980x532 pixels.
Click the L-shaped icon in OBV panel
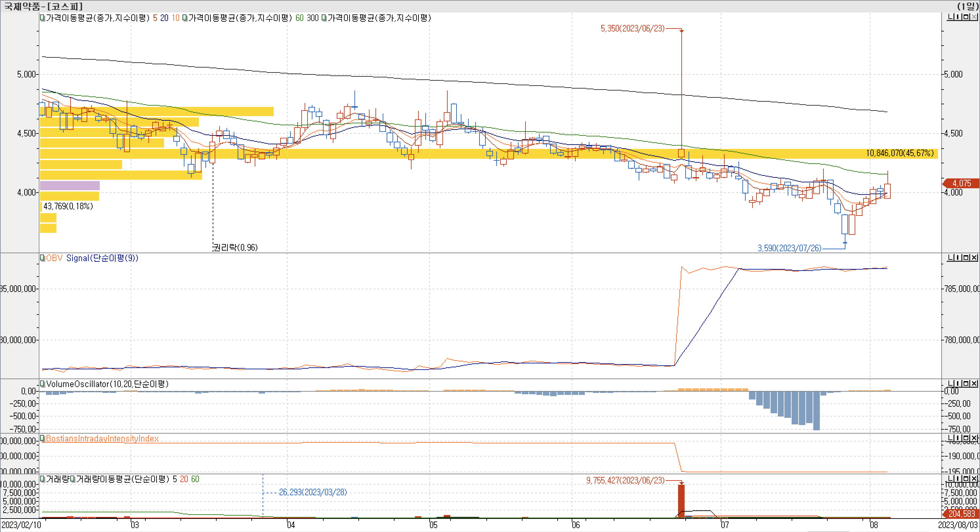coord(951,258)
